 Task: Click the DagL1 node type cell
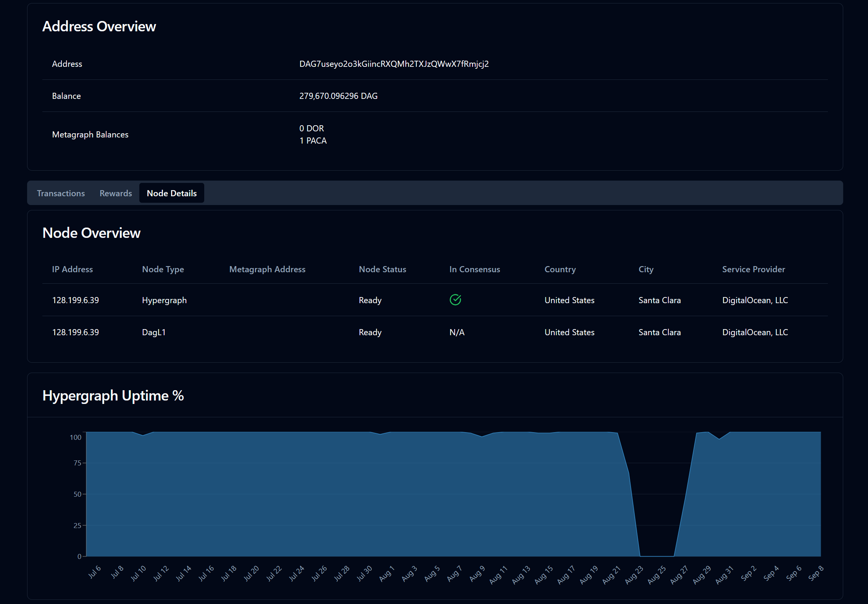(x=153, y=332)
